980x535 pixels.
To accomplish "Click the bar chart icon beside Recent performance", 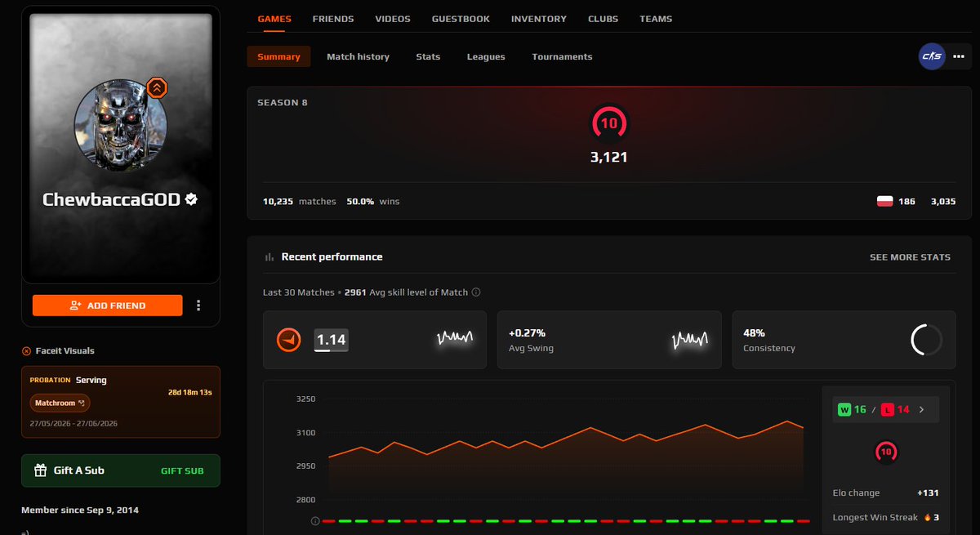I will pyautogui.click(x=269, y=256).
